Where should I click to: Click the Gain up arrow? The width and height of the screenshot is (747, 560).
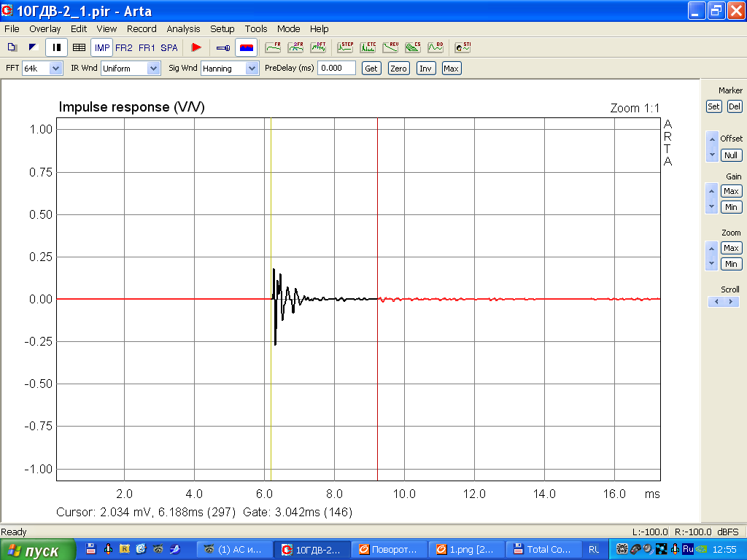pyautogui.click(x=712, y=192)
